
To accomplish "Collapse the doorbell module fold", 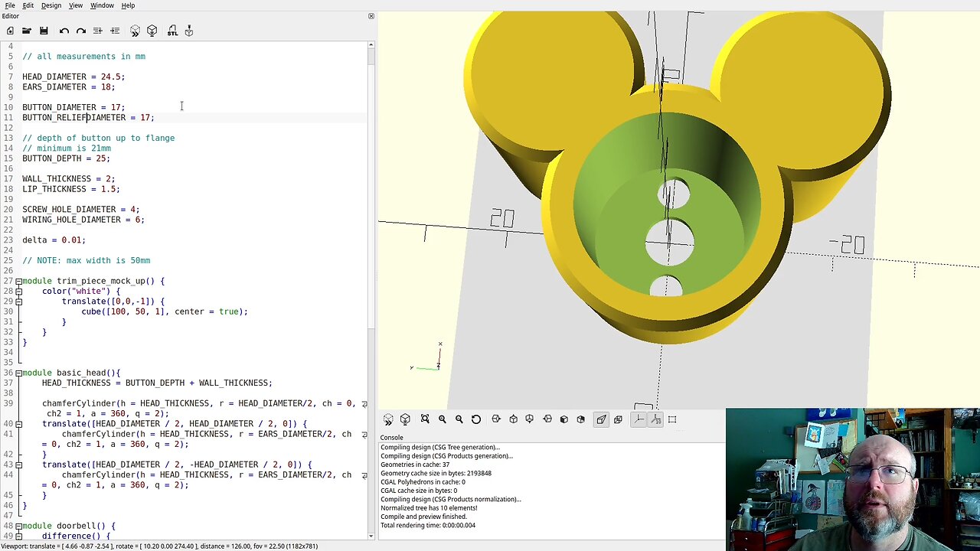I will pos(18,526).
